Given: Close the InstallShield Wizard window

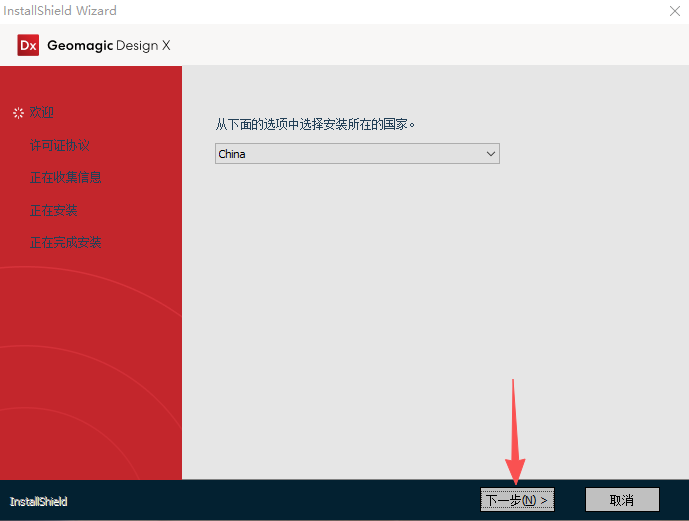Looking at the screenshot, I should (674, 11).
